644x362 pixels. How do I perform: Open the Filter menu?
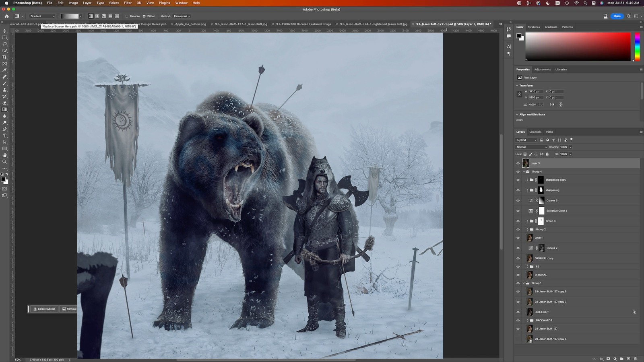(128, 3)
